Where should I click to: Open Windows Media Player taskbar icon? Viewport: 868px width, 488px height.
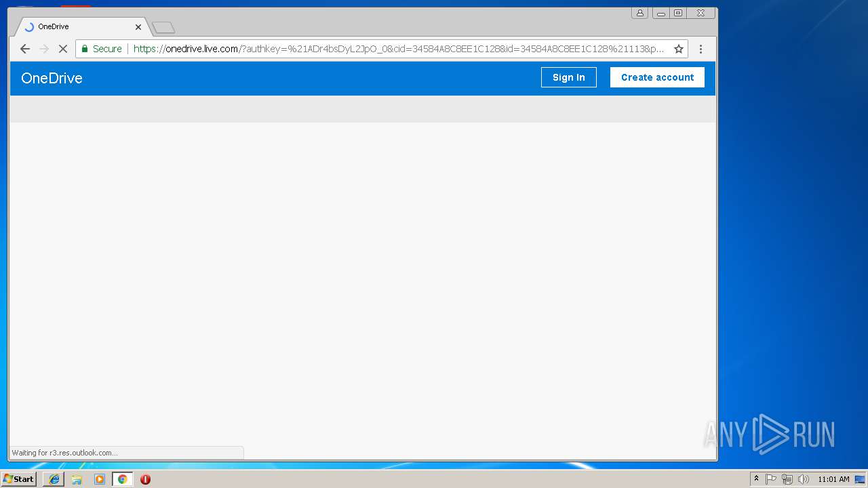tap(100, 479)
